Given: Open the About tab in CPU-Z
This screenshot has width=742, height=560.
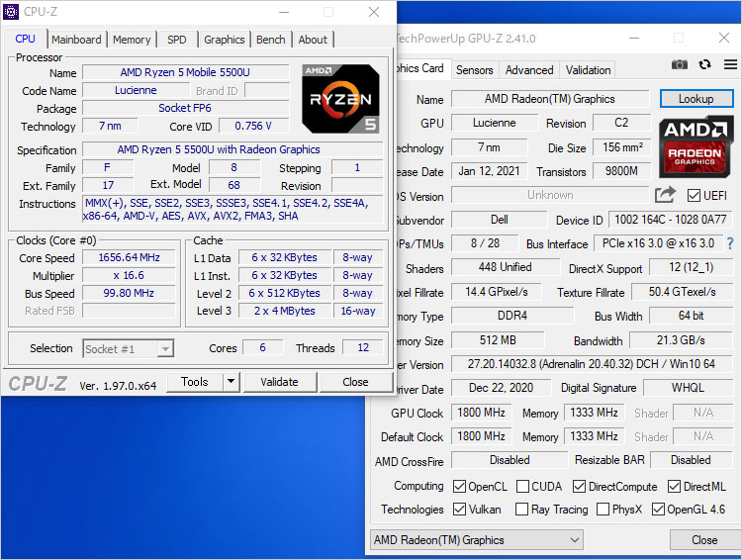Looking at the screenshot, I should point(313,40).
